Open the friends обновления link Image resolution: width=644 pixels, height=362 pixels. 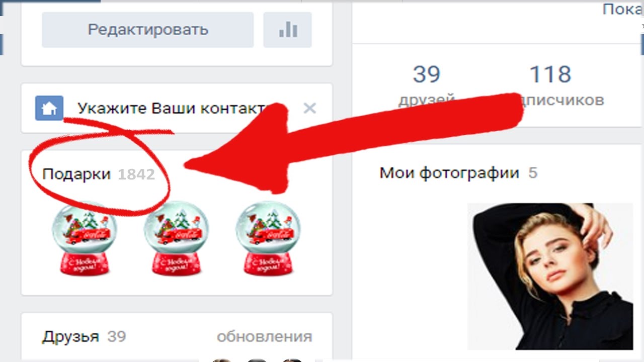(265, 336)
